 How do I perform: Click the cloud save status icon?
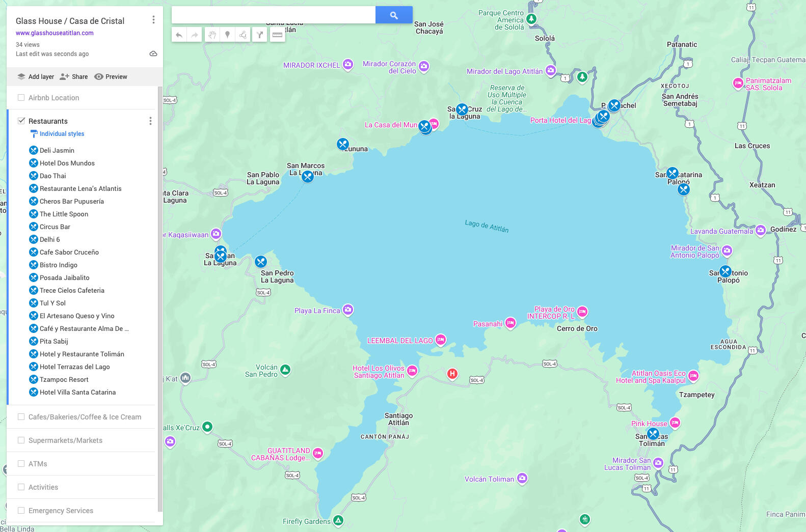click(x=153, y=54)
